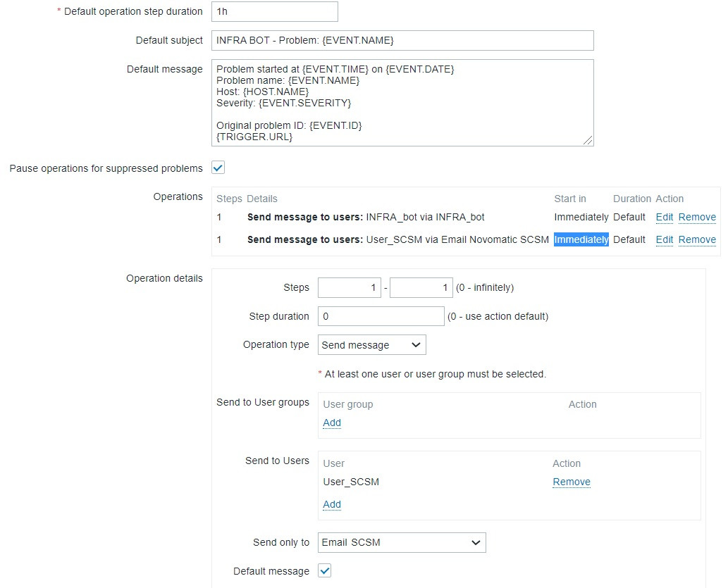
Task: Remove the User_SCSM email operation
Action: 697,239
